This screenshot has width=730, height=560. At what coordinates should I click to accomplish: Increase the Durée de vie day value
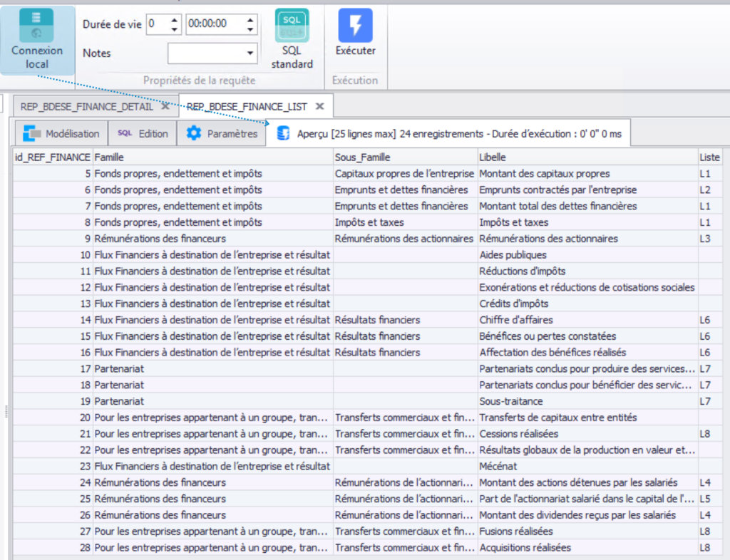[174, 19]
